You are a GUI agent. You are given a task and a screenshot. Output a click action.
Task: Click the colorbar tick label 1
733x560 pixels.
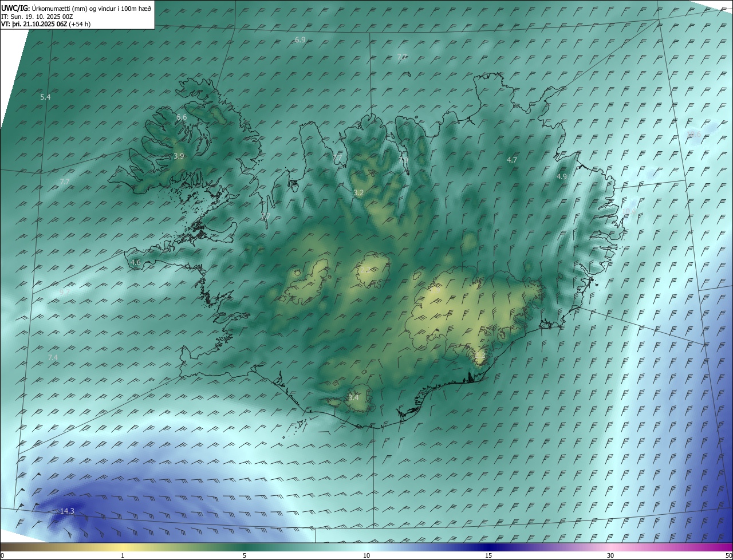pyautogui.click(x=123, y=555)
